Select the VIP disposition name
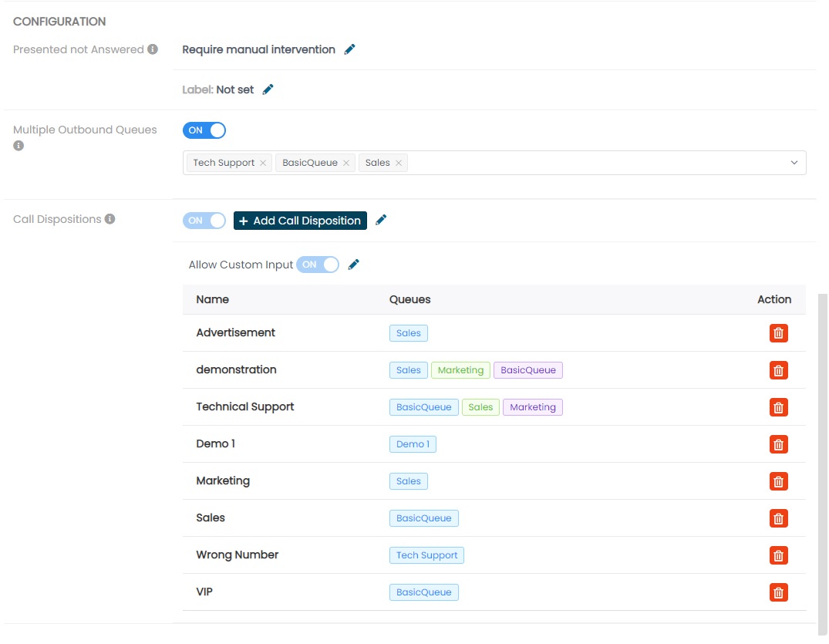This screenshot has width=829, height=644. point(204,592)
